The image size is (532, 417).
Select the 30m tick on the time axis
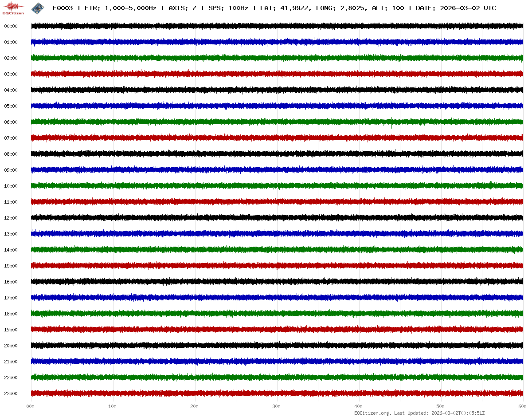pos(277,406)
